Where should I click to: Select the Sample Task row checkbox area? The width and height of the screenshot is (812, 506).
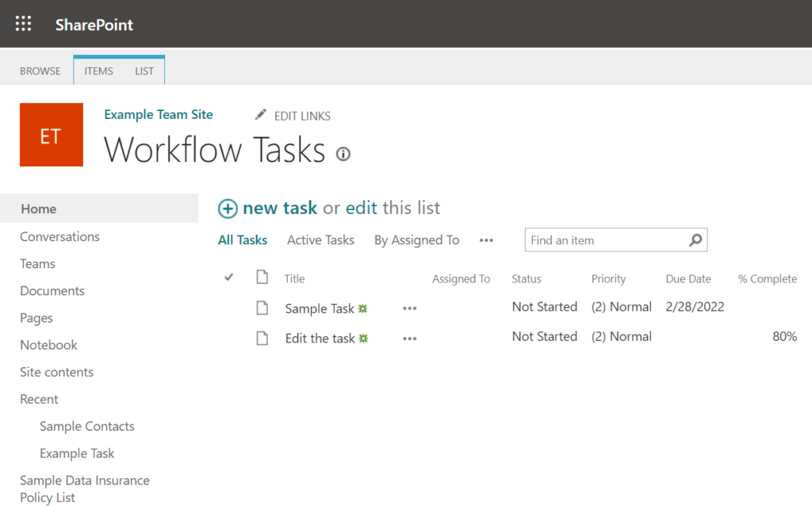tap(228, 307)
